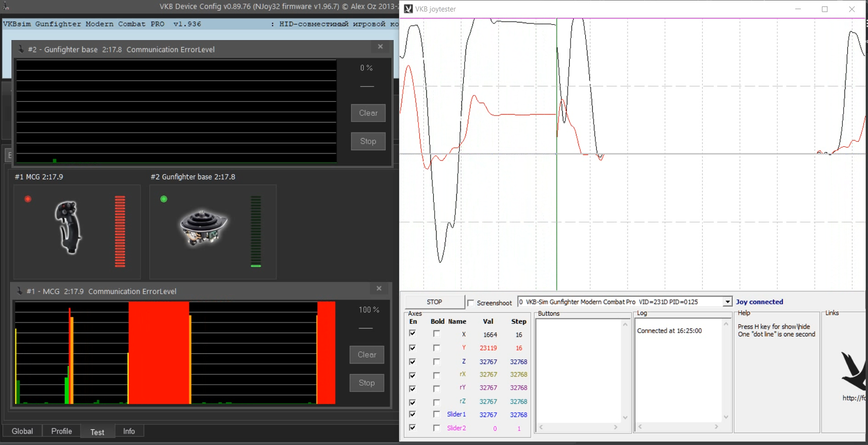Close the #1 MCG ErrorLevel panel
The height and width of the screenshot is (445, 868).
tap(379, 288)
